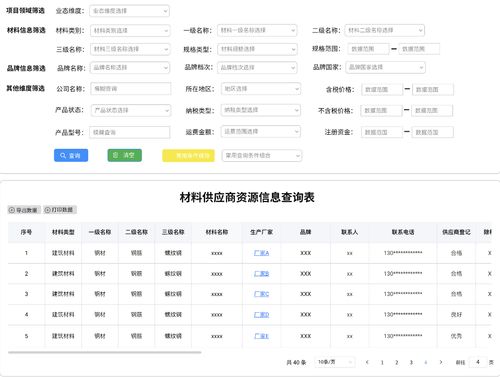The image size is (500, 377).
Task: Click the 共 40 条 total count text
Action: 296,362
